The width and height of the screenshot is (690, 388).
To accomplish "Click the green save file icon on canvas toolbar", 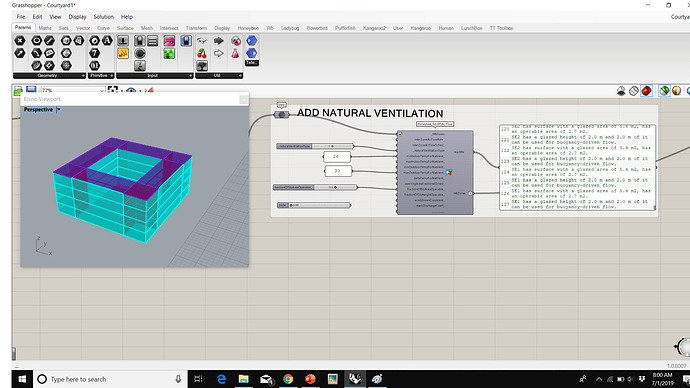I will [x=18, y=91].
